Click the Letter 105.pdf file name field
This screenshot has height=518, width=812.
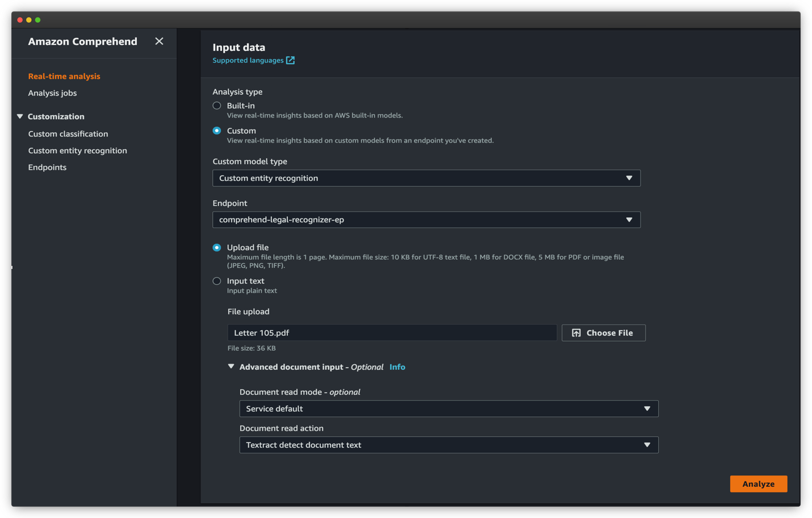392,333
